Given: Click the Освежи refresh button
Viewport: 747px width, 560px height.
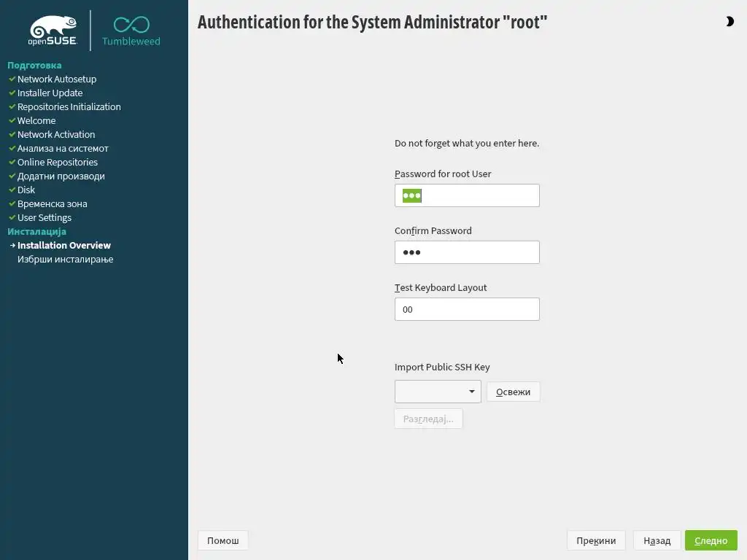Looking at the screenshot, I should tap(513, 392).
